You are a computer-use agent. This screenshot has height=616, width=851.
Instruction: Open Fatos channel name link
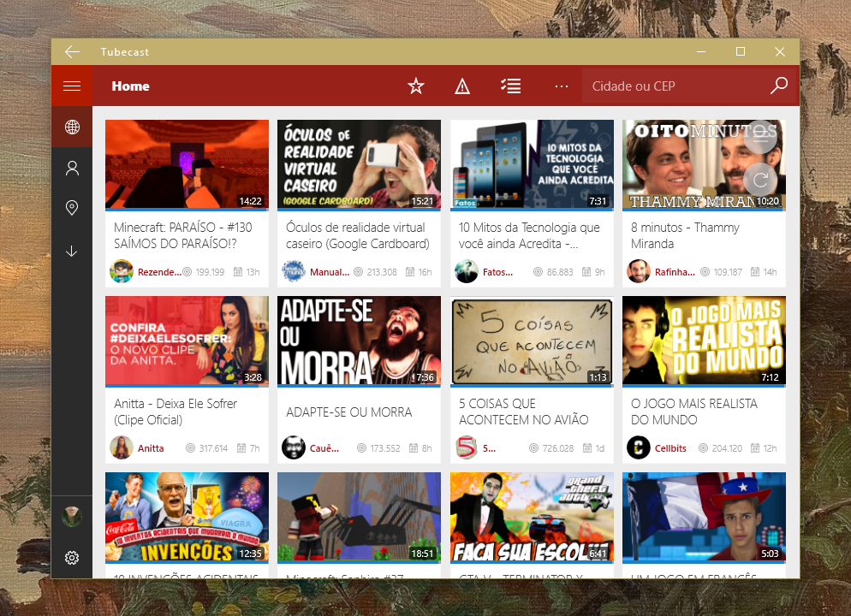click(497, 272)
